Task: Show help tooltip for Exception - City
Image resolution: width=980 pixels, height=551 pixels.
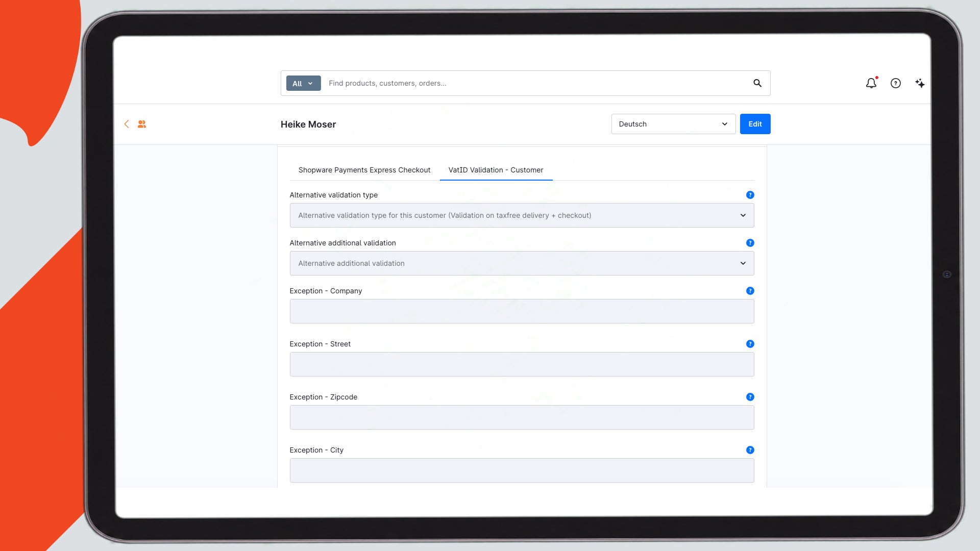Action: click(x=750, y=450)
